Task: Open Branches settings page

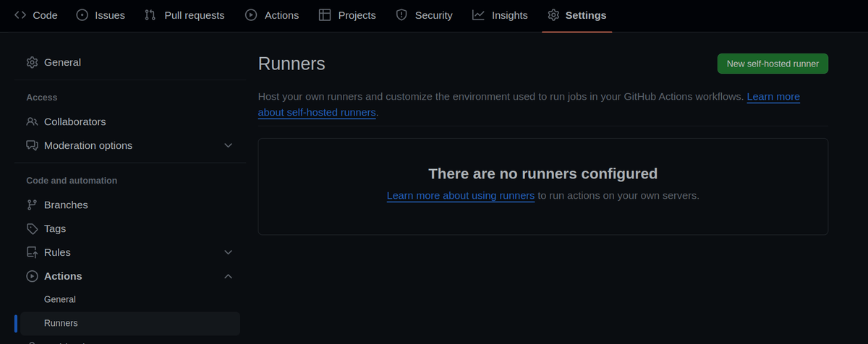Action: 130,205
